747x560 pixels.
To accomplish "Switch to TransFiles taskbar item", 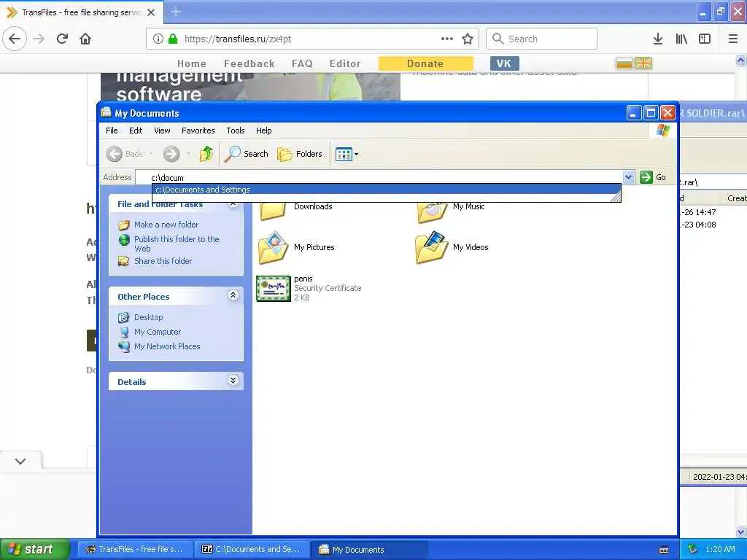I will tap(135, 549).
